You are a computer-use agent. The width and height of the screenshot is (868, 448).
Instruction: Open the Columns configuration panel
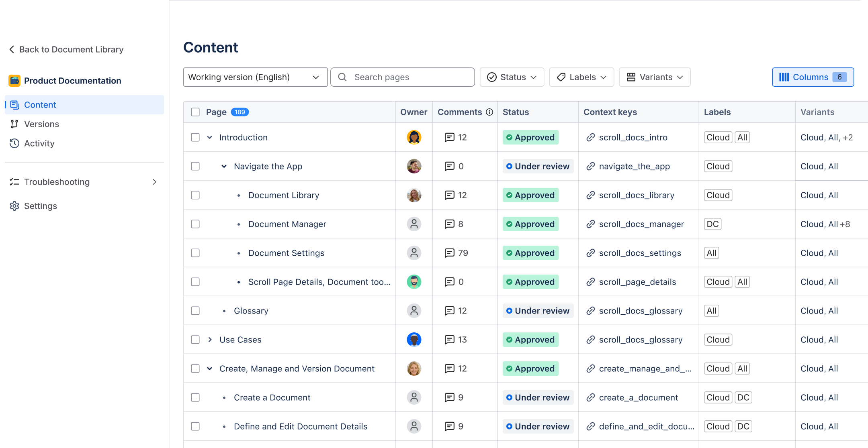(x=812, y=77)
